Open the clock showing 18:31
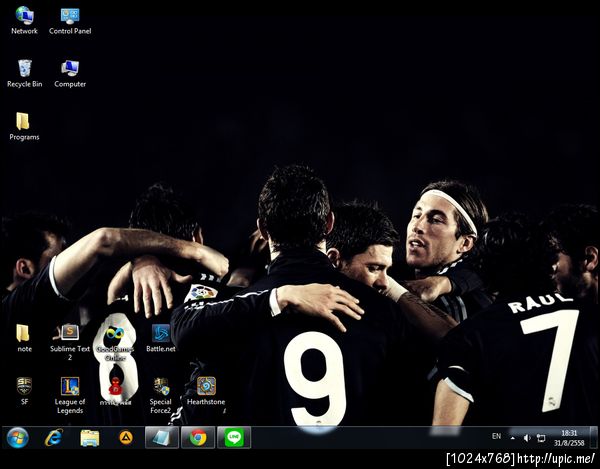Viewport: 600px width, 469px height. [x=569, y=438]
